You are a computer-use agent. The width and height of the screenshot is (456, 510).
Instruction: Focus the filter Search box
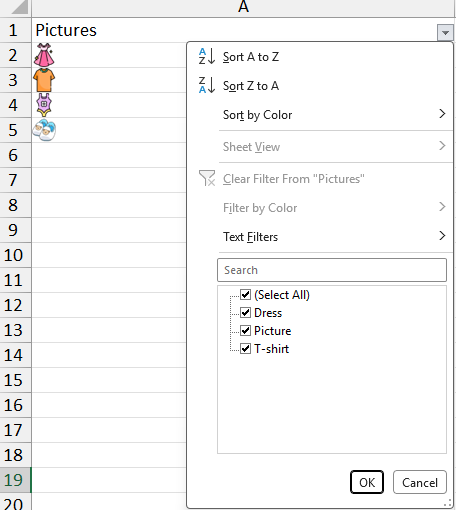332,270
